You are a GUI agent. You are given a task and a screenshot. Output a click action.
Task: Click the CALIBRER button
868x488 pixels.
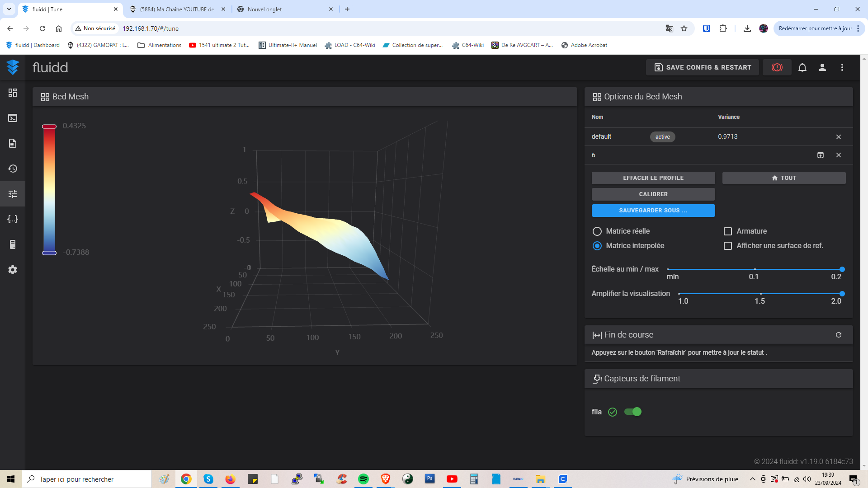[x=653, y=194]
